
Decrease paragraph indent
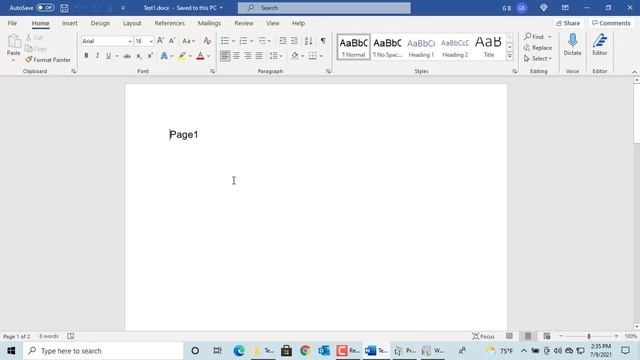point(282,40)
